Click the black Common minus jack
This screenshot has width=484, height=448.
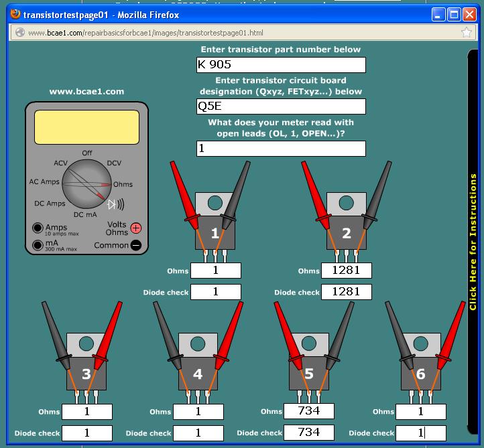(136, 245)
